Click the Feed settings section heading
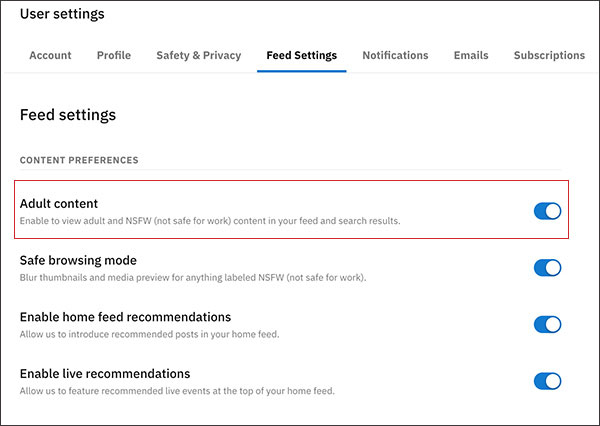The width and height of the screenshot is (600, 426). point(68,115)
